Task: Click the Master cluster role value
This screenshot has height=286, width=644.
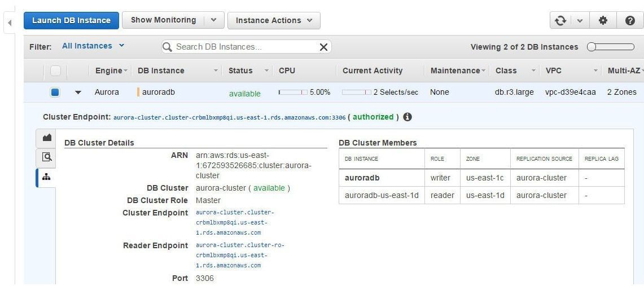Action: tap(208, 201)
